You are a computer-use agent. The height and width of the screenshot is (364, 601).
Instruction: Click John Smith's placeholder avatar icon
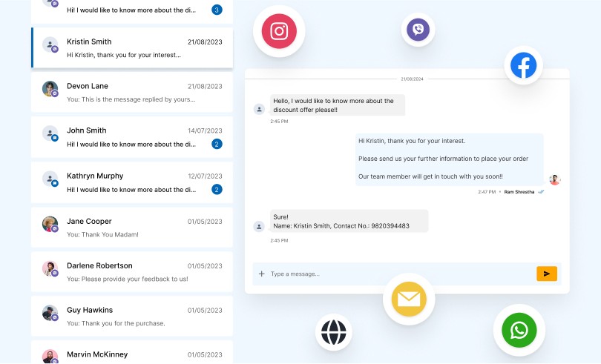50,133
